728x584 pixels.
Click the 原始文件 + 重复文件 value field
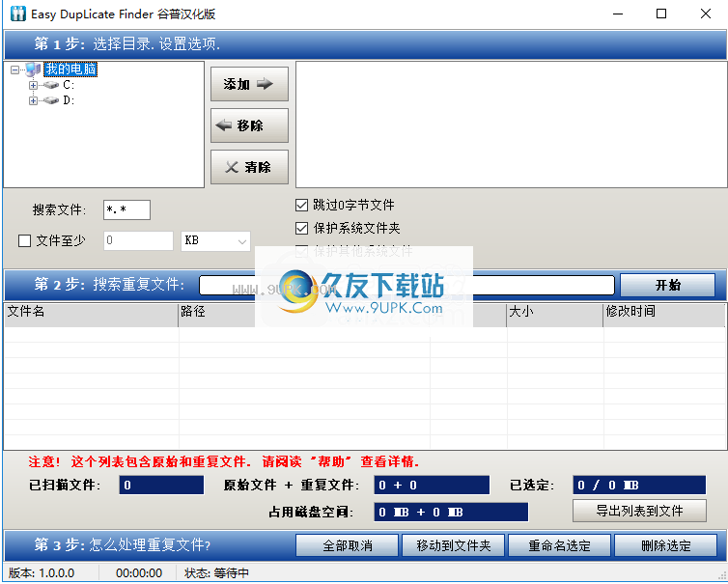click(x=432, y=486)
